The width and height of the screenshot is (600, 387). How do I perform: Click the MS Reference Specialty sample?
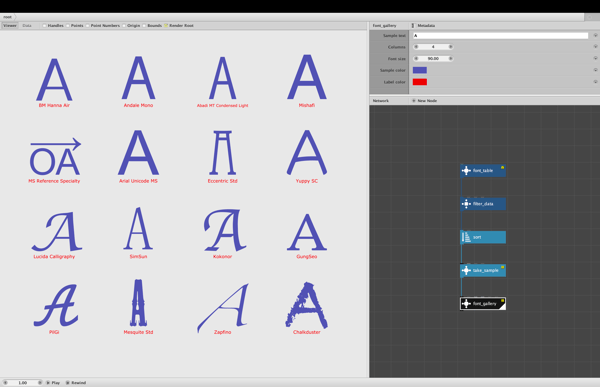pyautogui.click(x=55, y=156)
